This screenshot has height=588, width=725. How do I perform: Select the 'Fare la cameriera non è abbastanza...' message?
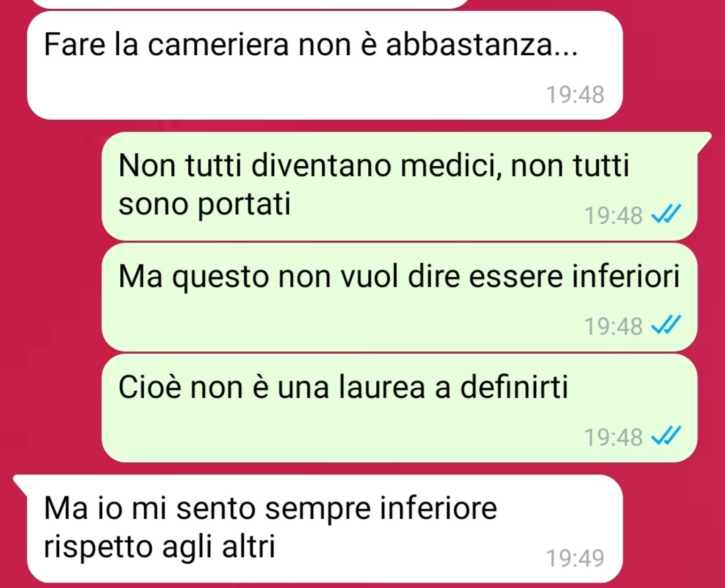325,65
